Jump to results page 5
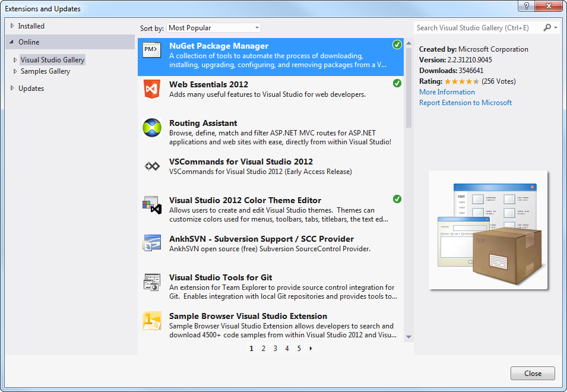 (299, 349)
